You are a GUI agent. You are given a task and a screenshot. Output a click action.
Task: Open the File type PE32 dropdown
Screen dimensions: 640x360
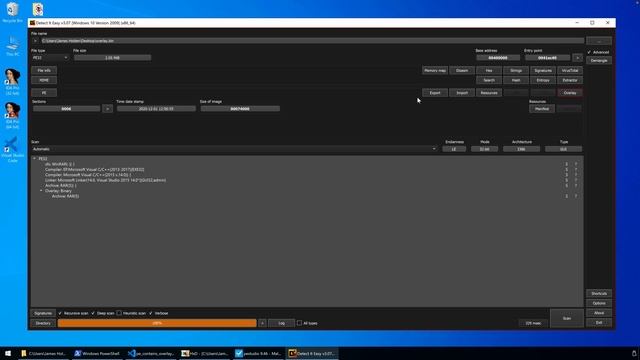[x=50, y=58]
